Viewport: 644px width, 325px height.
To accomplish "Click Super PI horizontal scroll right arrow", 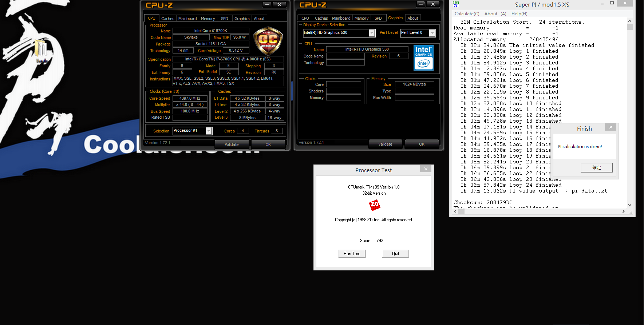I will tap(624, 211).
